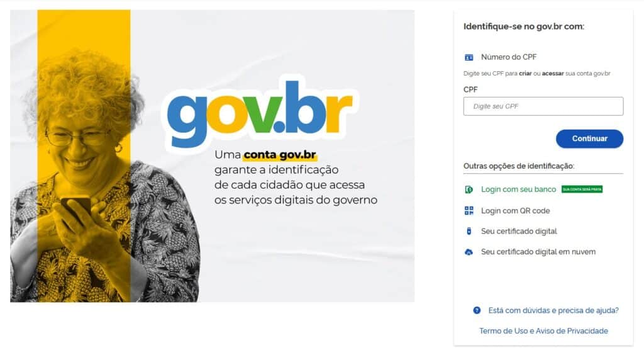Viewport: 644px width, 355px height.
Task: Click the gov.br logo in banner
Action: coord(260,112)
